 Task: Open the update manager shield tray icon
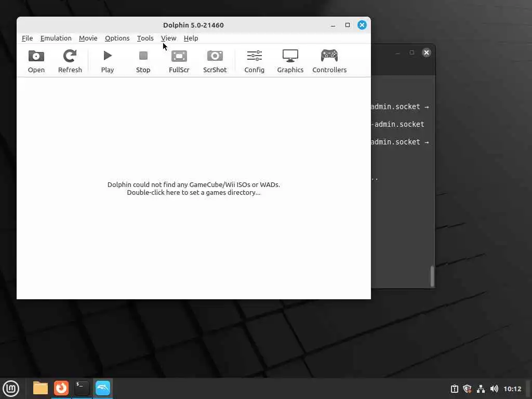point(468,389)
